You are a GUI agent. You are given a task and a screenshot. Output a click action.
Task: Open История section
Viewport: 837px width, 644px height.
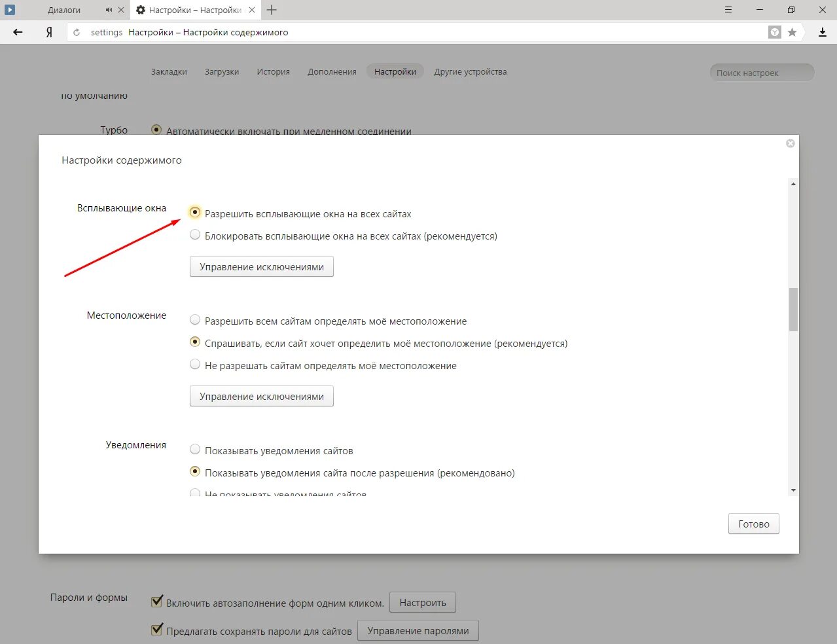[273, 72]
